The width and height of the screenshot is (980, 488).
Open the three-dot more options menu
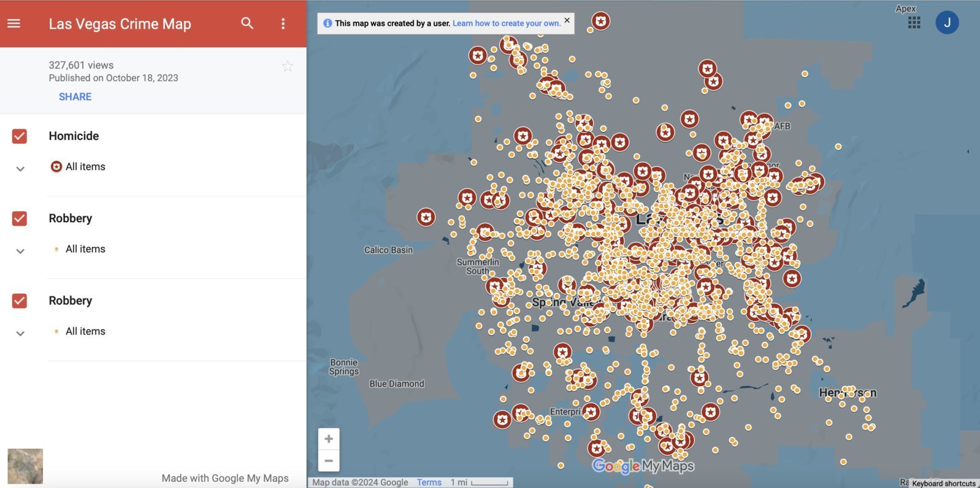[283, 23]
